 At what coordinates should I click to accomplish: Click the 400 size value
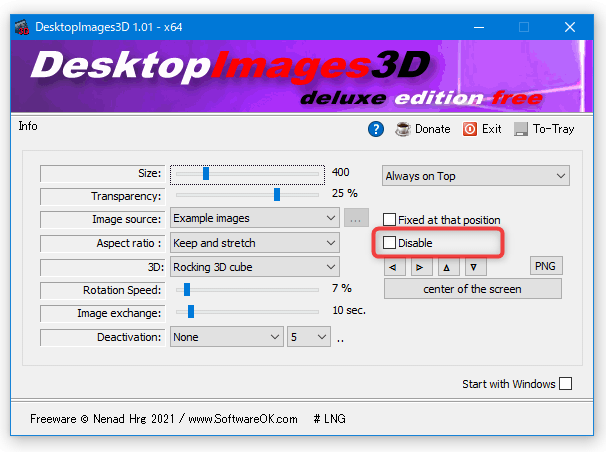coord(340,172)
